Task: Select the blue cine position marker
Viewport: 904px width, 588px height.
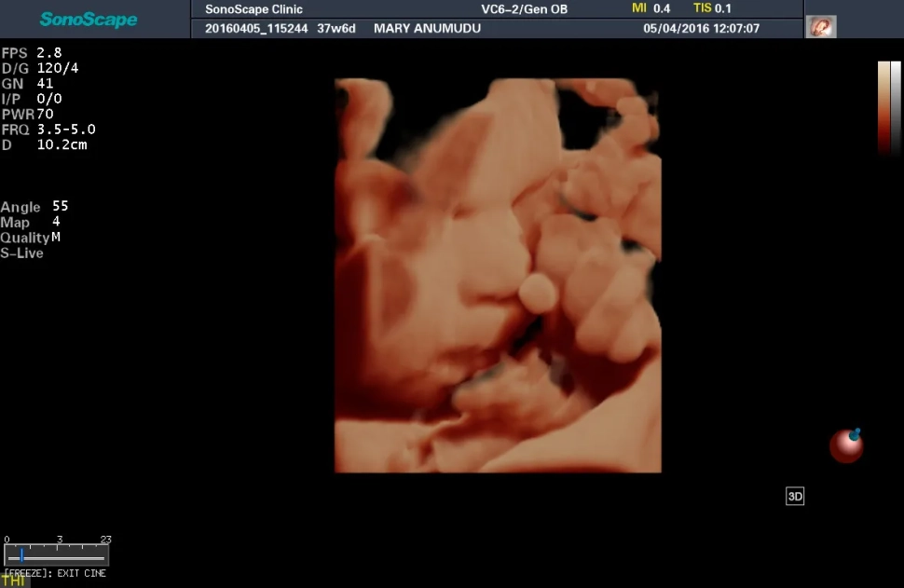Action: pos(21,555)
